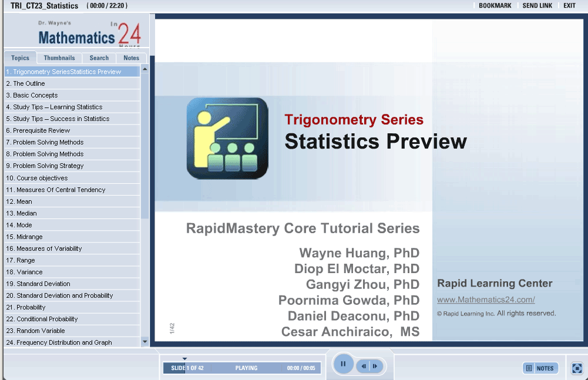Open topic 6. Prerequisite Review
The height and width of the screenshot is (380, 588).
[38, 130]
